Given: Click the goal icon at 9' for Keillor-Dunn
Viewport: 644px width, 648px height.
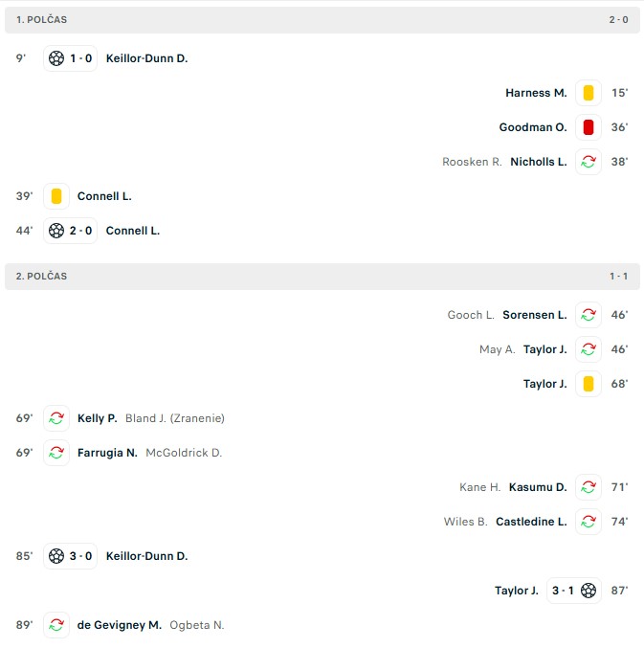Looking at the screenshot, I should point(56,58).
